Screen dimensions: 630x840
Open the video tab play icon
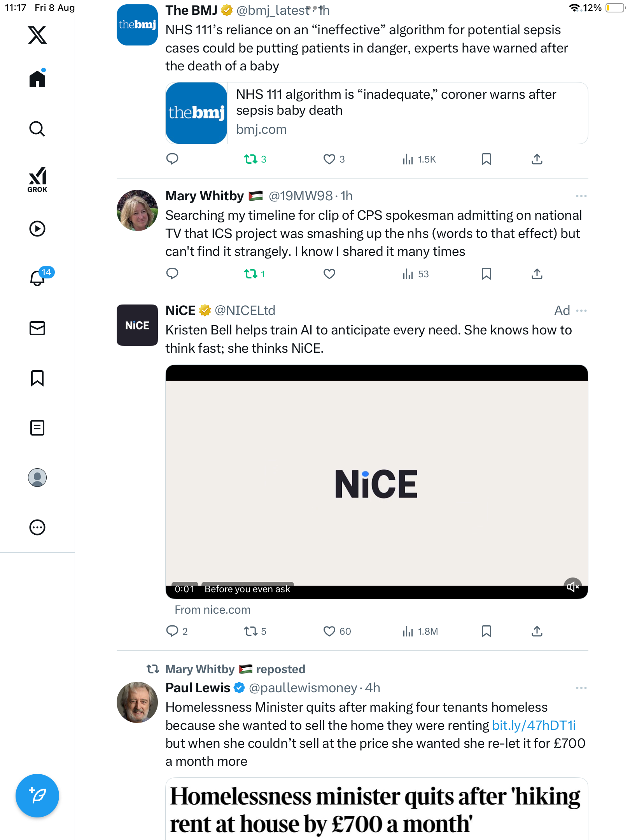[37, 229]
